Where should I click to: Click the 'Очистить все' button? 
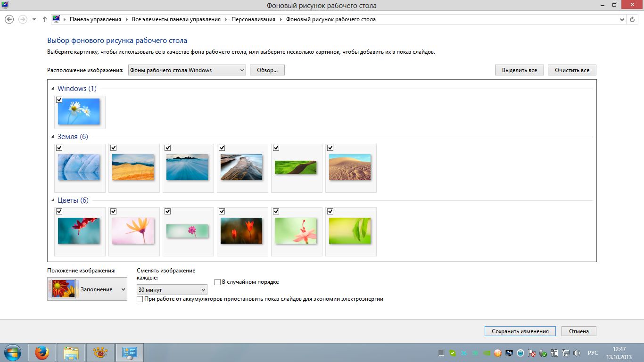tap(572, 70)
